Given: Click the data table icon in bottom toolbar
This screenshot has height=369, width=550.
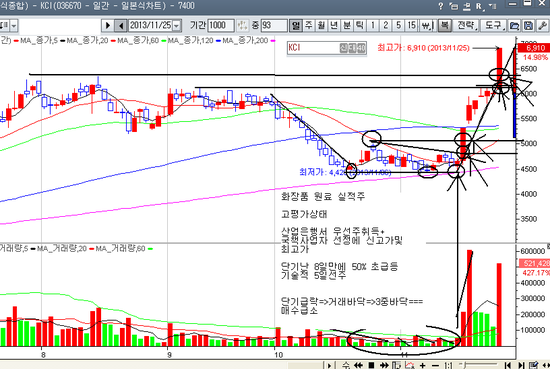Looking at the screenshot, I should point(396,365).
